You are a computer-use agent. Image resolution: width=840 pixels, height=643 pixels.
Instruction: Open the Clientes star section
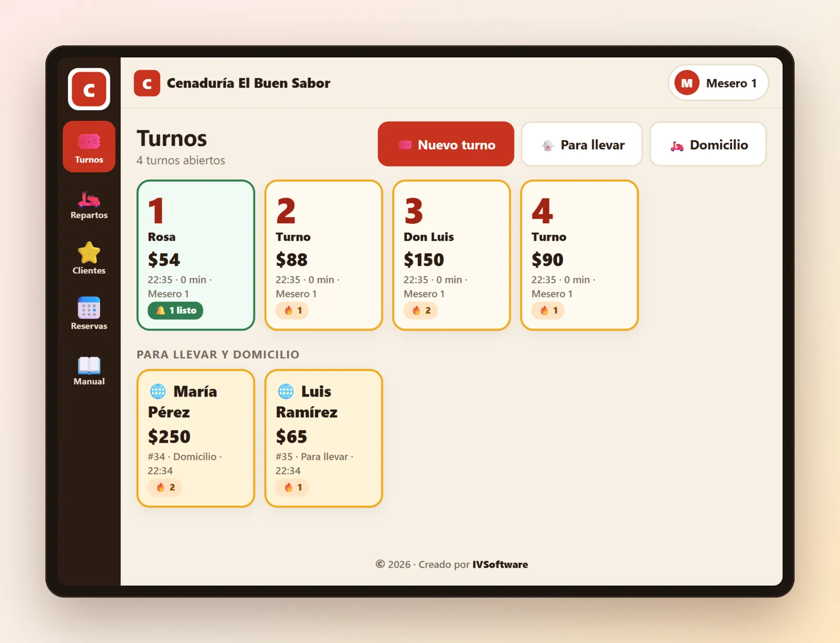[x=89, y=258]
